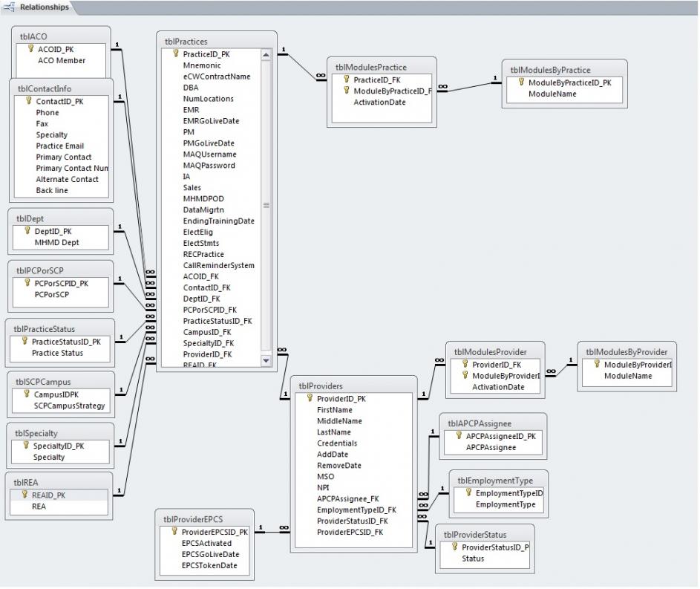The image size is (700, 589).
Task: Select the NPI field in tblProviders
Action: tap(323, 488)
